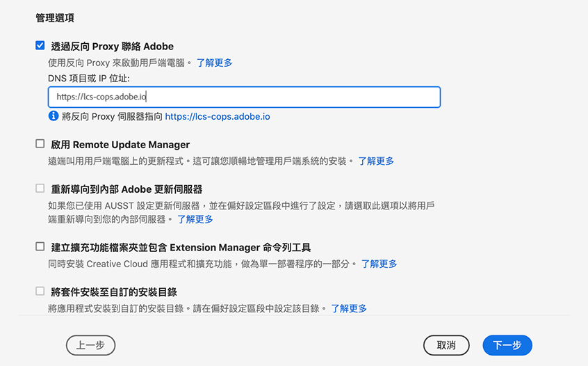Viewport: 588px width, 366px height.
Task: Click the 下一步 button
Action: coord(507,345)
